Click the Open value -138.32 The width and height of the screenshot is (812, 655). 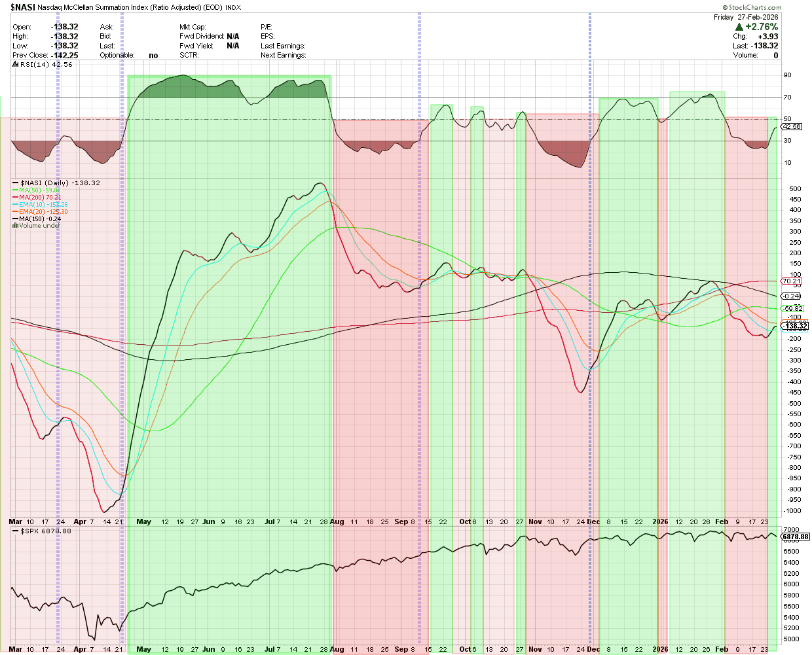64,27
